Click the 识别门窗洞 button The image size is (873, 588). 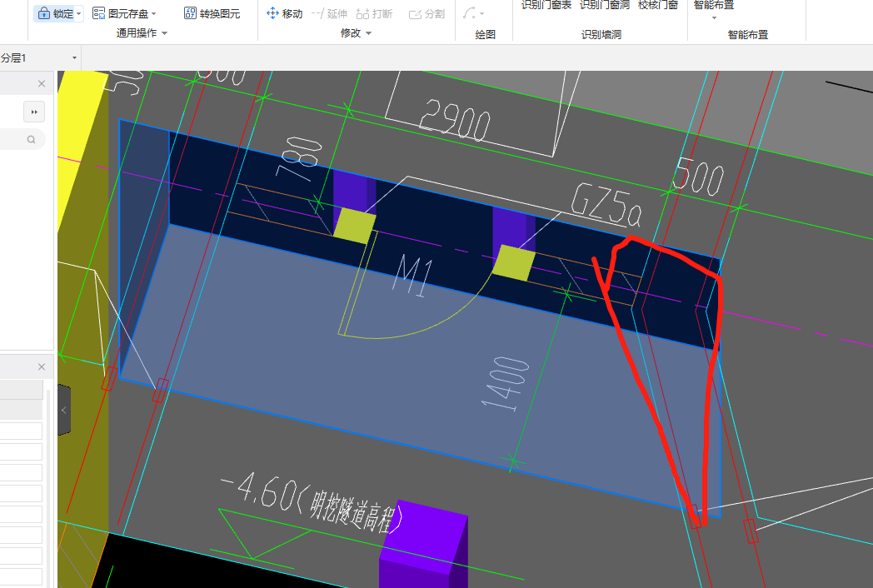coord(605,5)
